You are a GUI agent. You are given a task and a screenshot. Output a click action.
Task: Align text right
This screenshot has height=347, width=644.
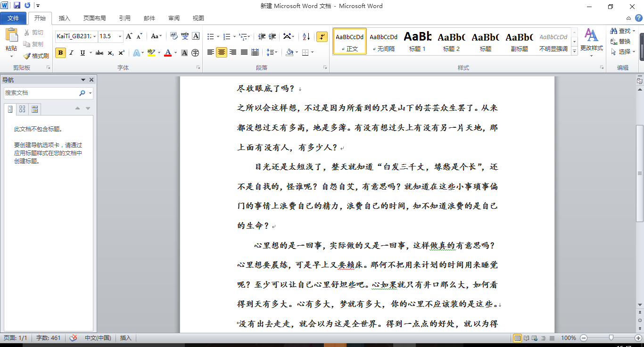pos(233,52)
